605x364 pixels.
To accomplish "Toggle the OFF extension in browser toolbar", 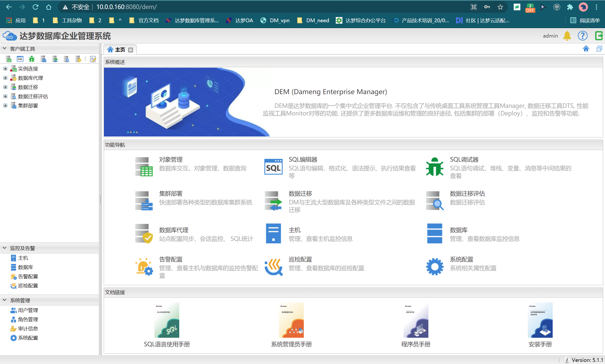I will point(530,7).
